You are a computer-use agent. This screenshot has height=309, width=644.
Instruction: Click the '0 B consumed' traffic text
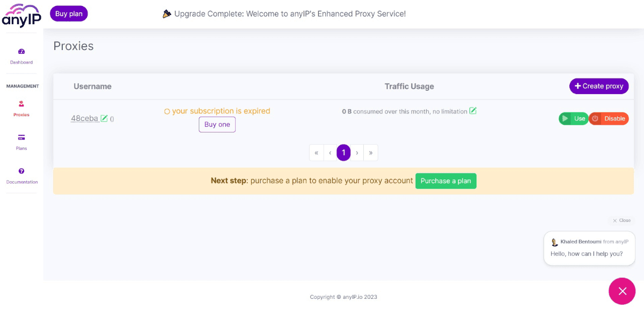click(x=405, y=112)
